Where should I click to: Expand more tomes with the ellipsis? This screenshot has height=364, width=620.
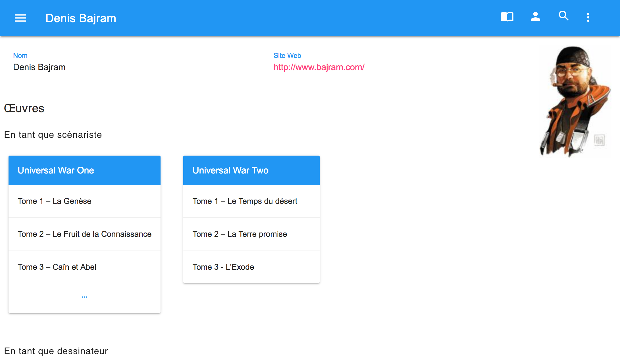[x=84, y=297]
